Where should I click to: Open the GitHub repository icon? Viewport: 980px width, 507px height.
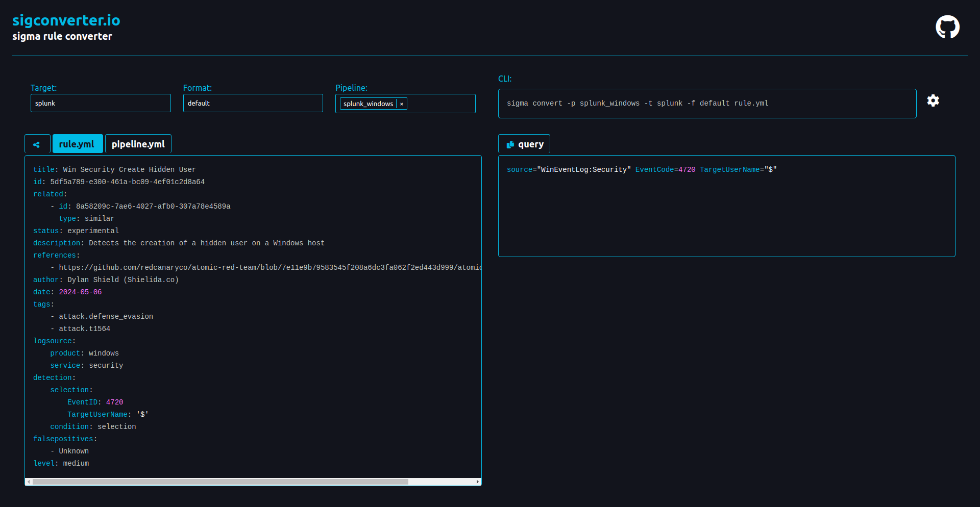(x=947, y=27)
